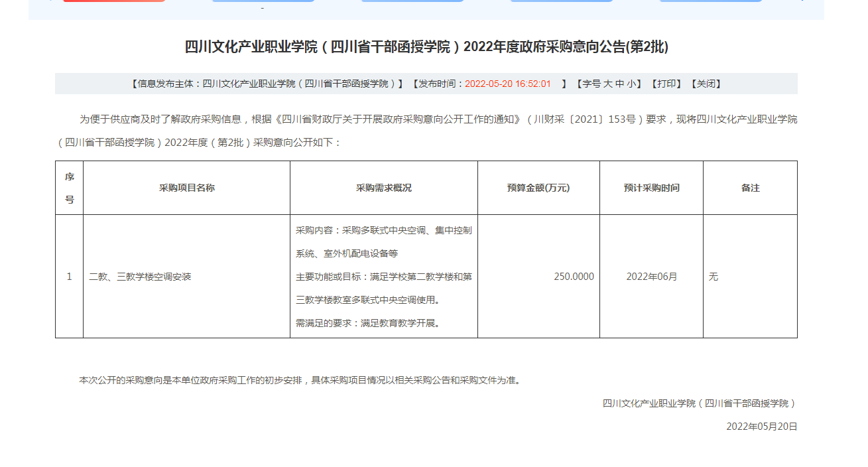The image size is (868, 467).
Task: Click the announcement title heading
Action: point(426,47)
